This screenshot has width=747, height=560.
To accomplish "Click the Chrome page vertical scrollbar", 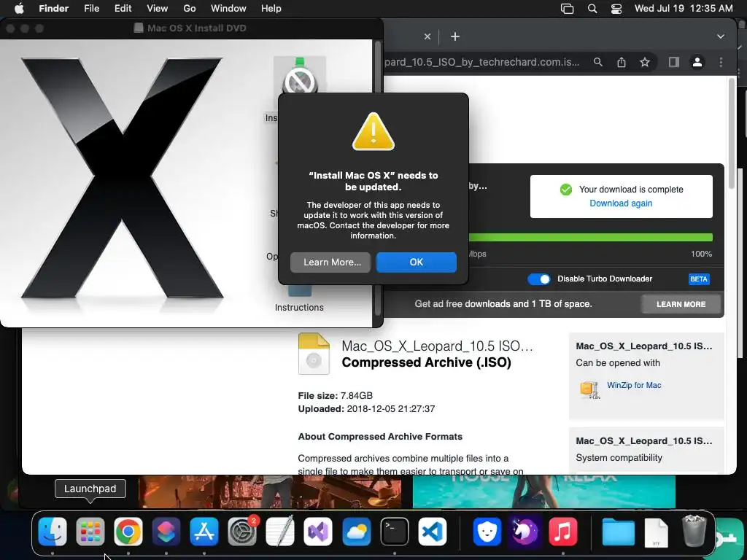I will click(732, 133).
